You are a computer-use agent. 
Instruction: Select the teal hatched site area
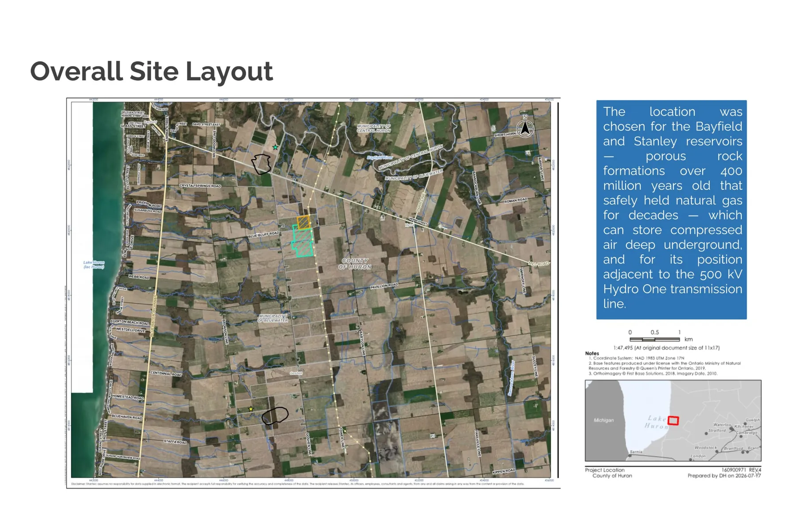click(x=303, y=241)
